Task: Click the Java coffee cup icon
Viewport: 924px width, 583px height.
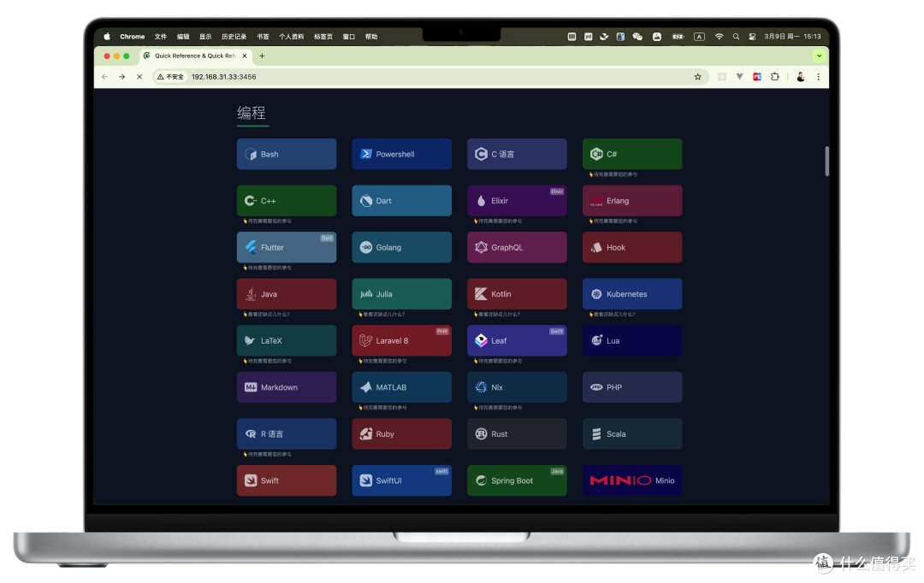Action: 251,294
